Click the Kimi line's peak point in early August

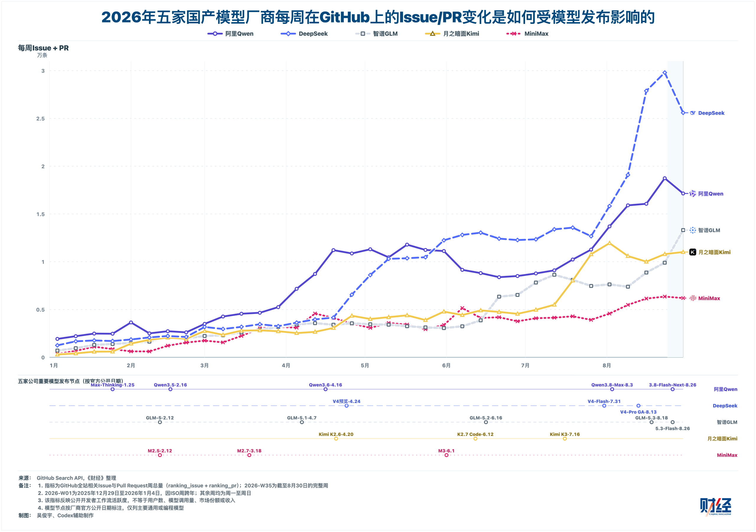click(x=610, y=243)
